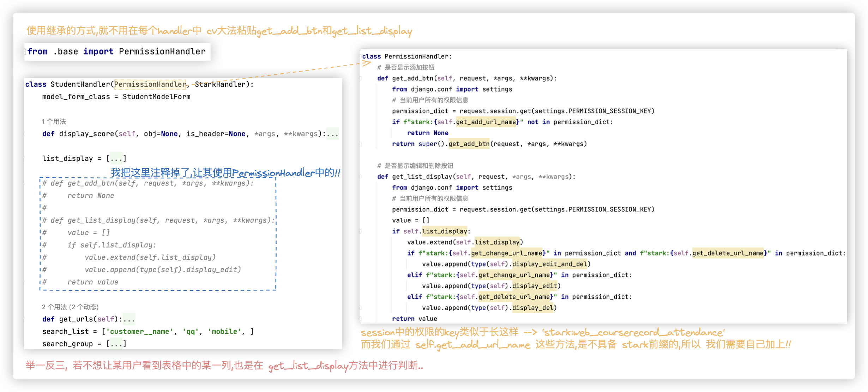
Task: Expand folded get_urls method body ellipsis
Action: 129,319
